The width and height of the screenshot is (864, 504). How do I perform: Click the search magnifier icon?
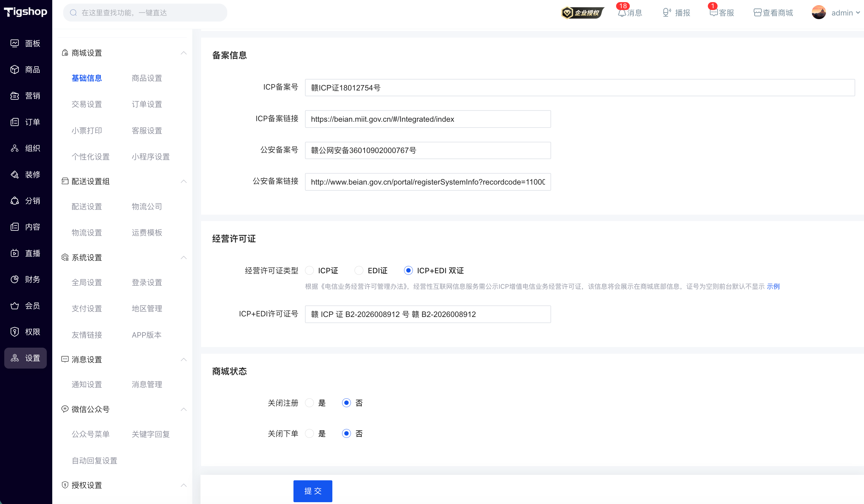73,13
